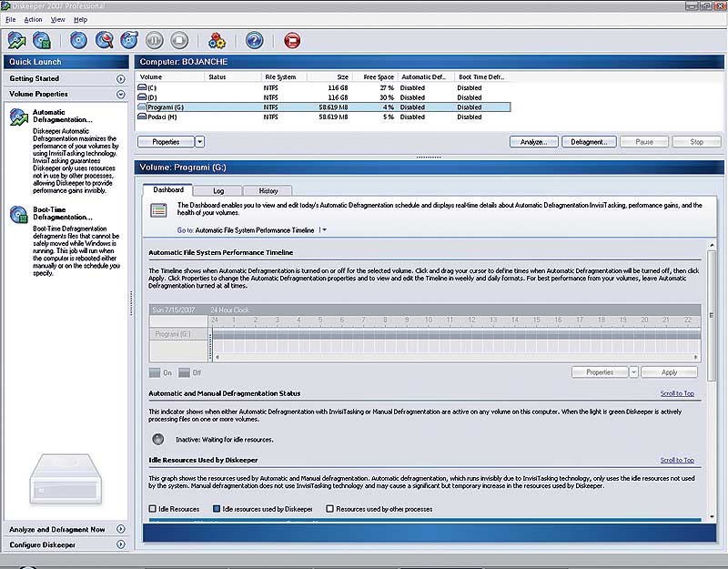Click the dashboard vertical scrollbar thumb
The image size is (728, 569).
pyautogui.click(x=712, y=315)
